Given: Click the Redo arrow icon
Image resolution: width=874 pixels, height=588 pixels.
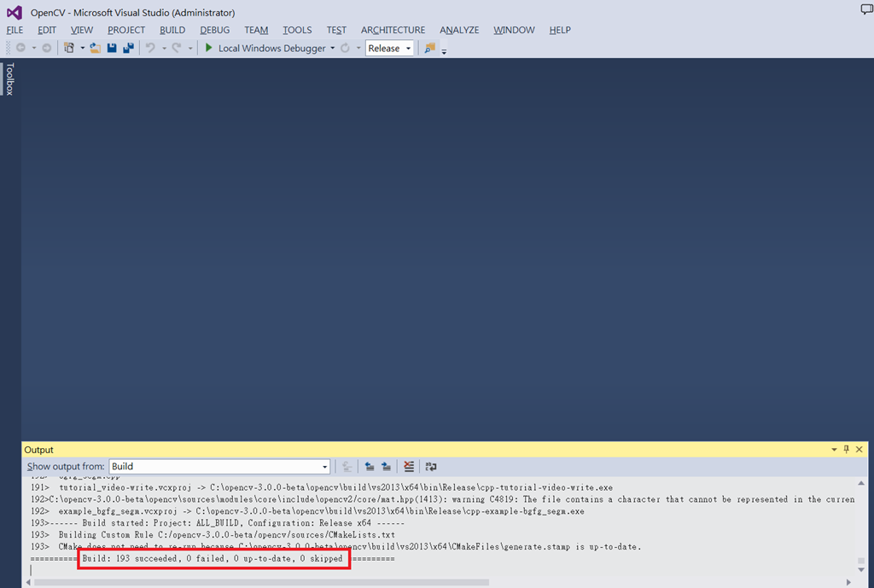Looking at the screenshot, I should coord(177,48).
